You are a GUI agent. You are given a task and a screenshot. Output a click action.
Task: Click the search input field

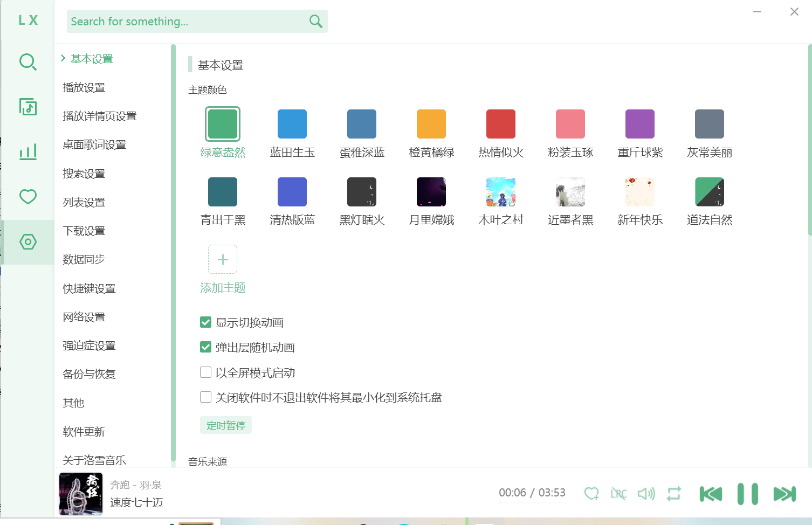[186, 22]
